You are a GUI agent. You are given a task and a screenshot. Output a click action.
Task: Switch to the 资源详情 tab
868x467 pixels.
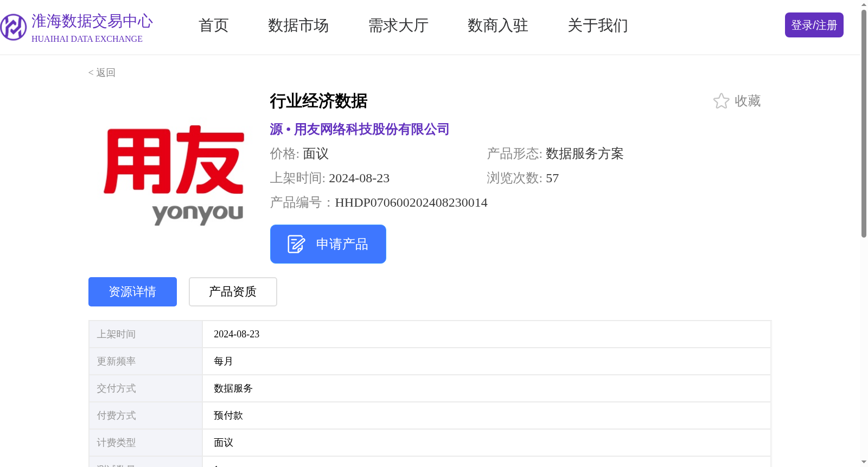click(x=132, y=292)
